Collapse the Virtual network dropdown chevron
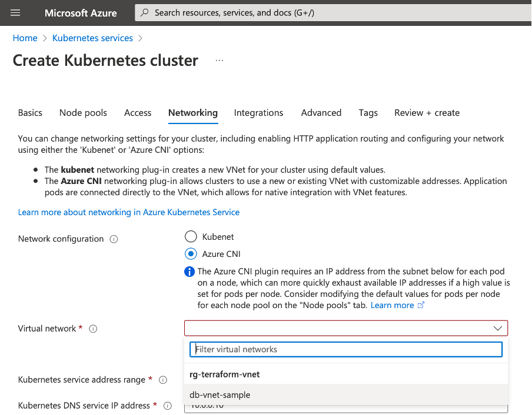Screen dimensions: 532x415 498,328
